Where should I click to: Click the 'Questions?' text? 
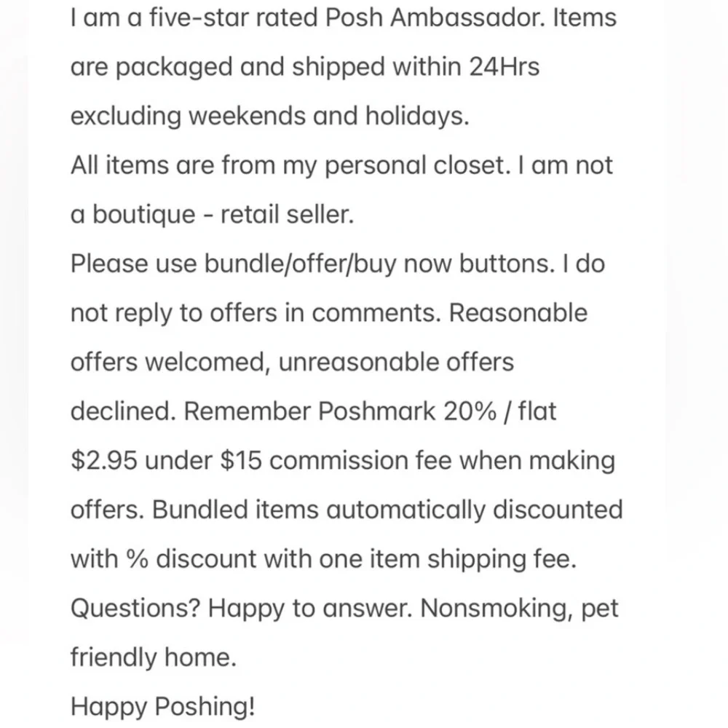pos(135,608)
